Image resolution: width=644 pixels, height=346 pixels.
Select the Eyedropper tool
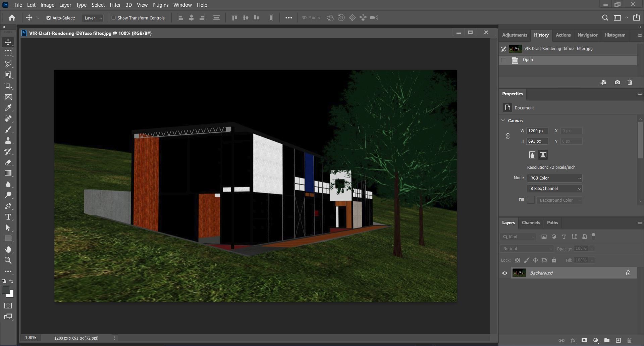tap(8, 107)
